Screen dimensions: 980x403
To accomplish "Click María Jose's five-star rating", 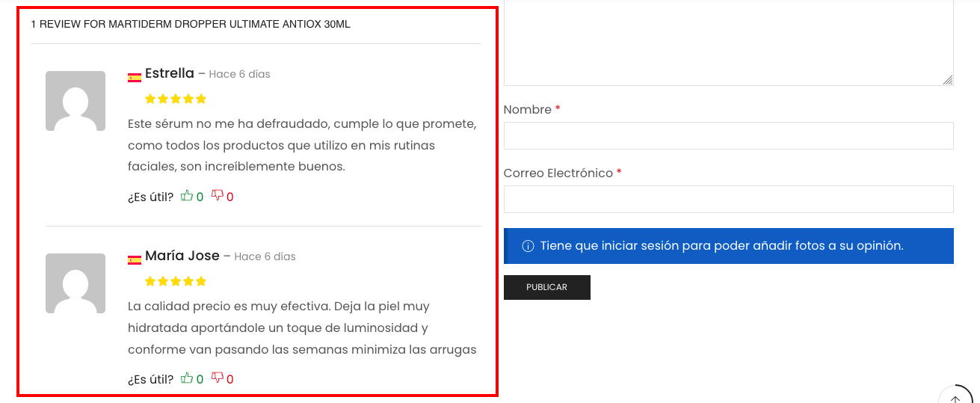I will 176,281.
